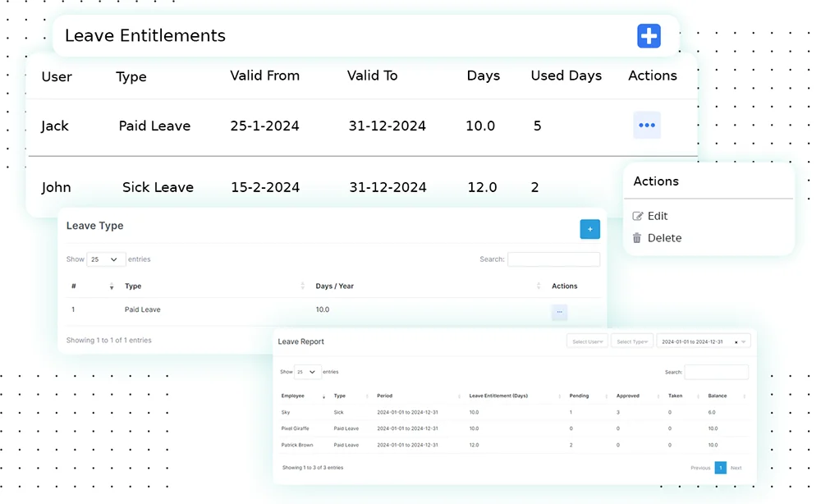Viewport: 821px width, 504px height.
Task: Open the actions ellipsis for Jack's row
Action: click(x=647, y=126)
